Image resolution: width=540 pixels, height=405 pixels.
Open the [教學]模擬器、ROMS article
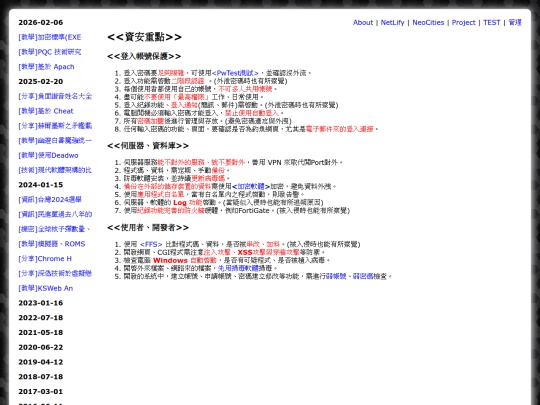click(x=52, y=244)
